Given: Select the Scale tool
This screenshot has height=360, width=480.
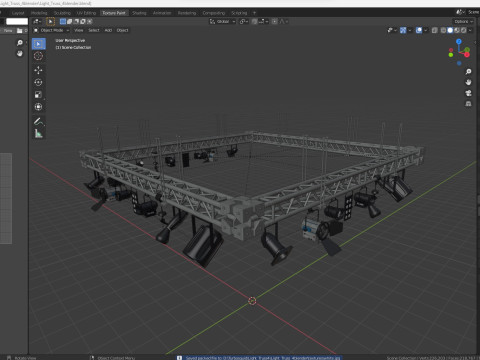Looking at the screenshot, I should pyautogui.click(x=39, y=95).
